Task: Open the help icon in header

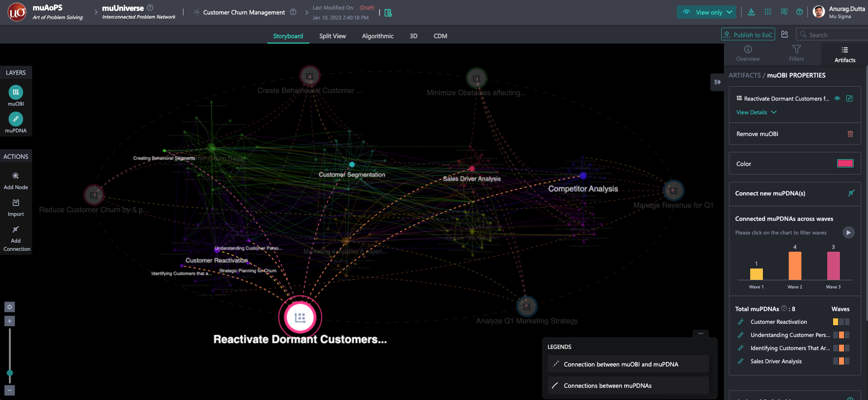Action: (800, 12)
